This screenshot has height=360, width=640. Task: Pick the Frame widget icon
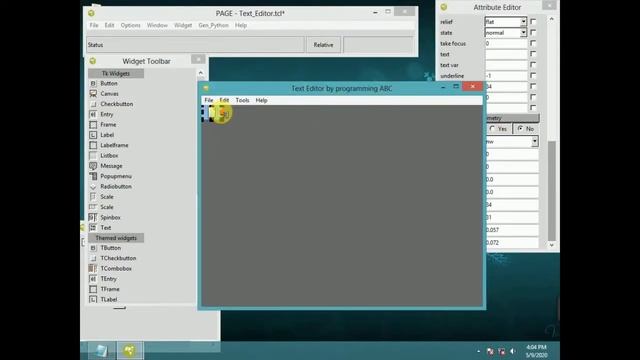pyautogui.click(x=93, y=124)
